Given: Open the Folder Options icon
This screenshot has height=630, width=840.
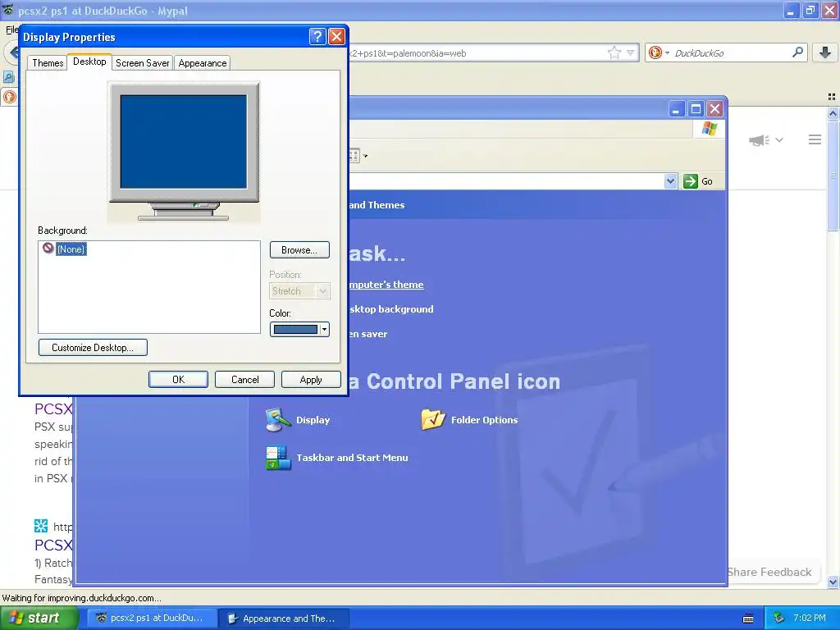Looking at the screenshot, I should 433,420.
